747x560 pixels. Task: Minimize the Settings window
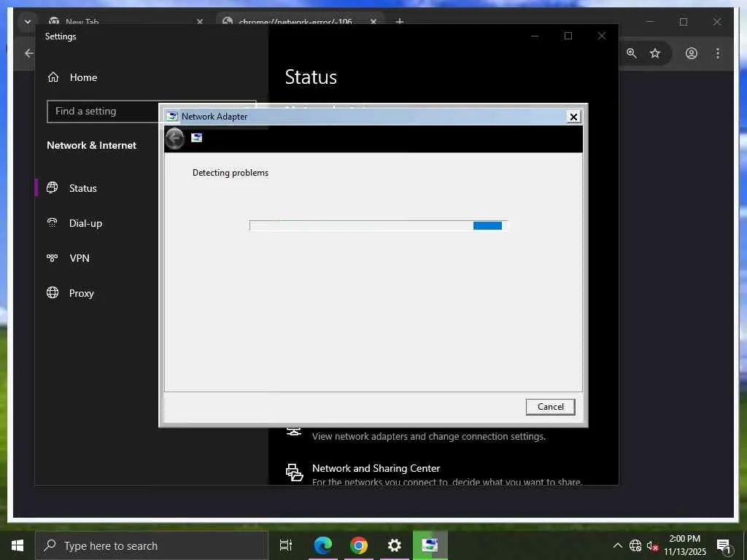(535, 36)
